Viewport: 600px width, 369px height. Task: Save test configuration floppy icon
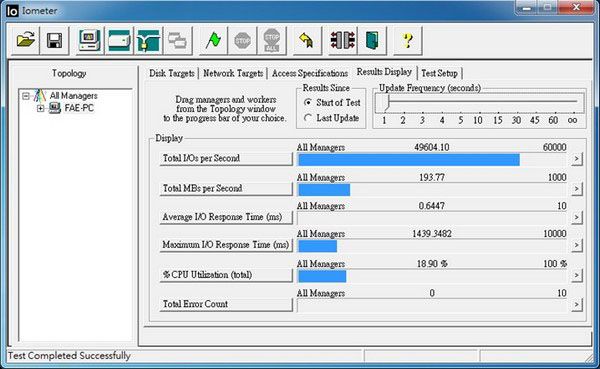point(54,40)
